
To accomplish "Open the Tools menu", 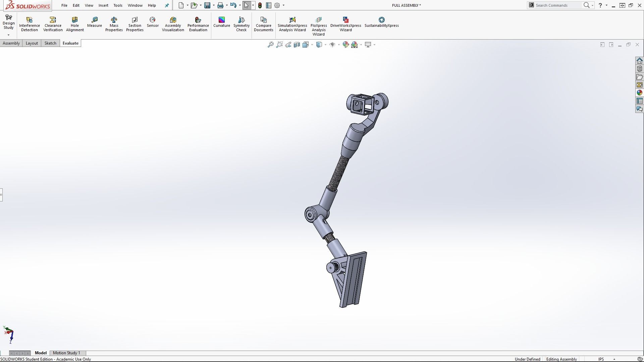I will pyautogui.click(x=118, y=5).
